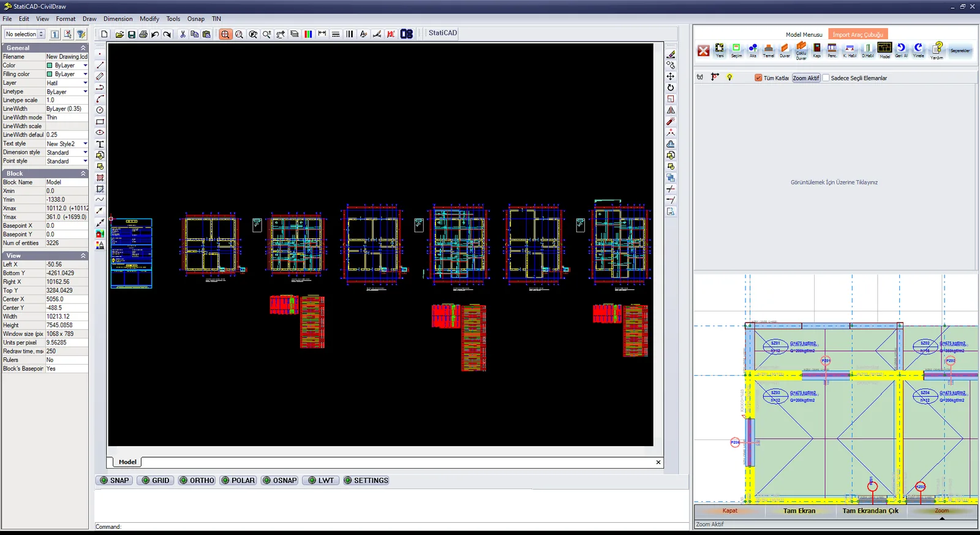Click the Aks axis tool icon
The height and width of the screenshot is (535, 980).
[x=753, y=50]
